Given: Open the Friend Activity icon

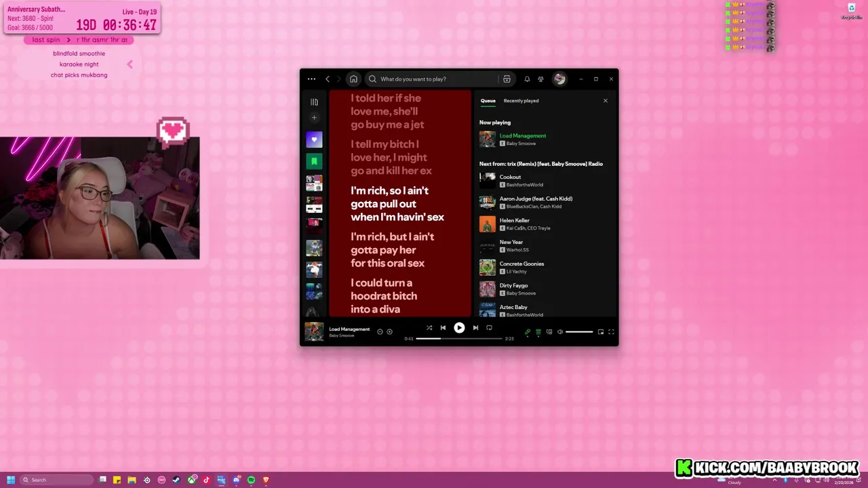Looking at the screenshot, I should coord(540,79).
